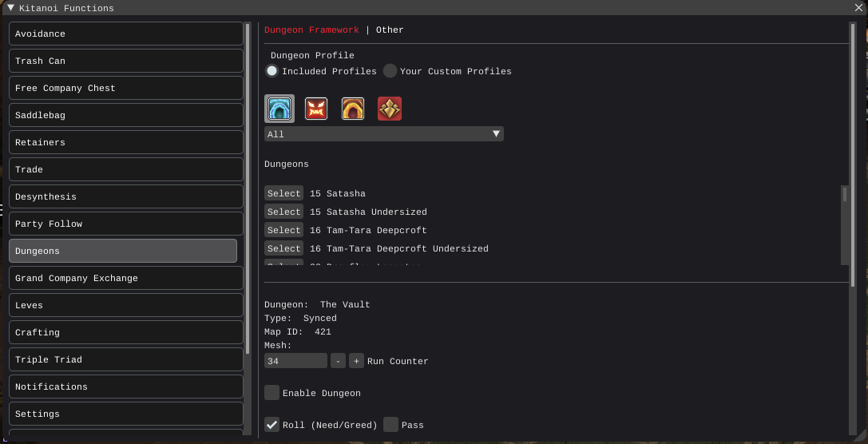Screen dimensions: 868x444
Task: Enable the Pass checkbox
Action: 390,425
